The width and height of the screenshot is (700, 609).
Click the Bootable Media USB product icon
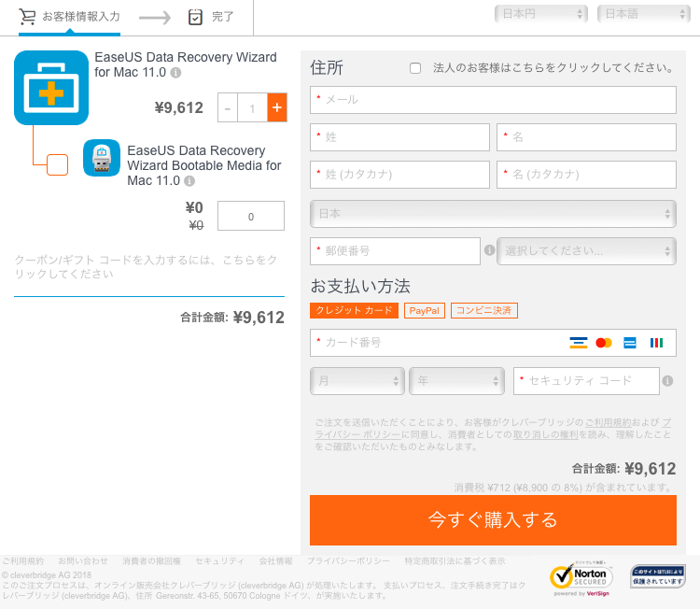102,158
